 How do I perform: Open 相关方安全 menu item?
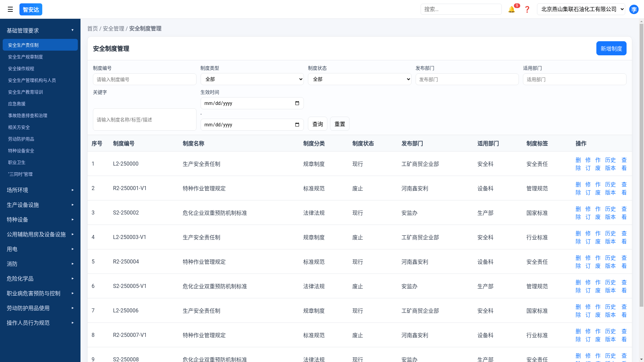[40, 127]
